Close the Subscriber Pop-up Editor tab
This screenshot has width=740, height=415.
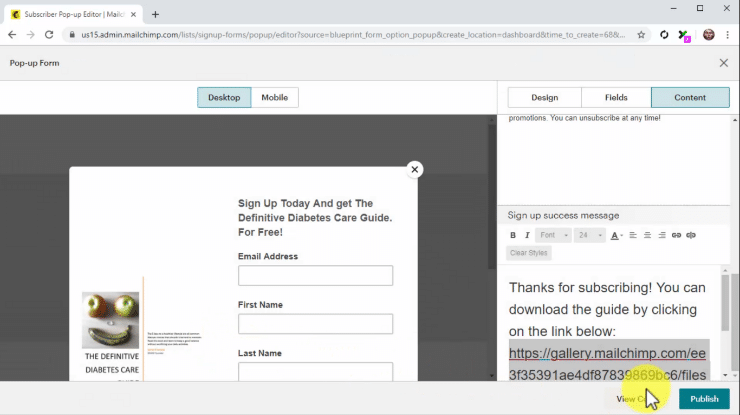click(134, 15)
